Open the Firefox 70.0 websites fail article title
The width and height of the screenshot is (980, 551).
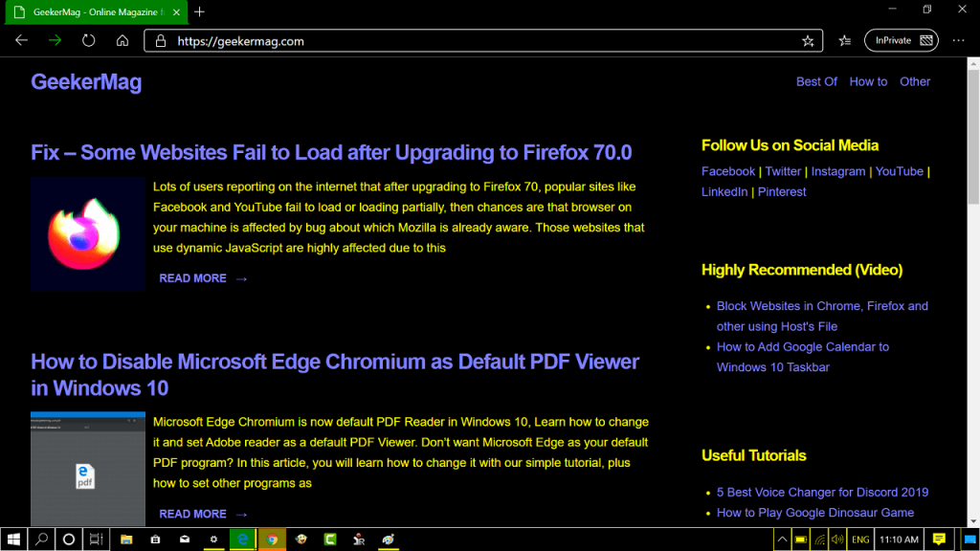(x=331, y=152)
